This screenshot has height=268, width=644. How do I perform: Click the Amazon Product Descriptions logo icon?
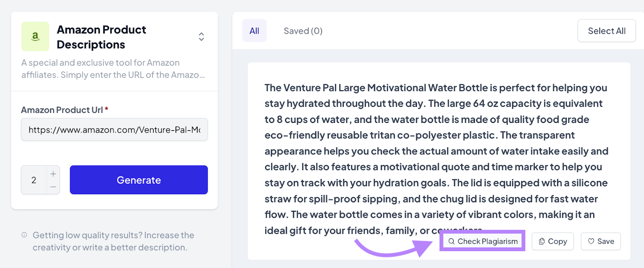click(x=35, y=36)
